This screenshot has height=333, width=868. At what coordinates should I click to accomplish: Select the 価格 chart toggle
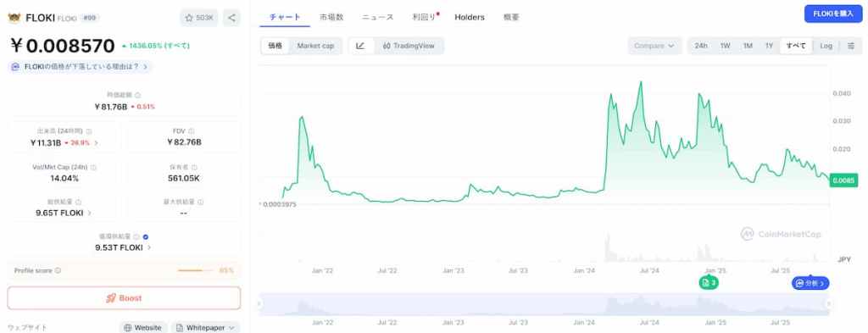[275, 46]
